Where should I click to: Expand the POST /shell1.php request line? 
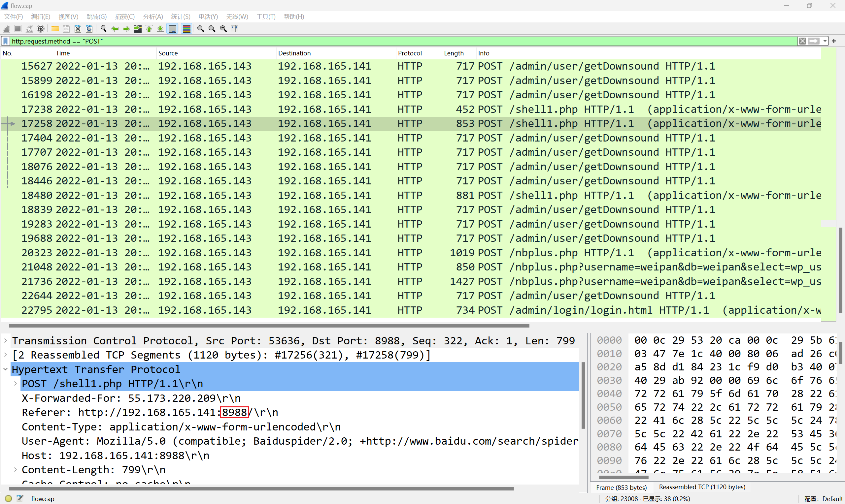[x=15, y=383]
